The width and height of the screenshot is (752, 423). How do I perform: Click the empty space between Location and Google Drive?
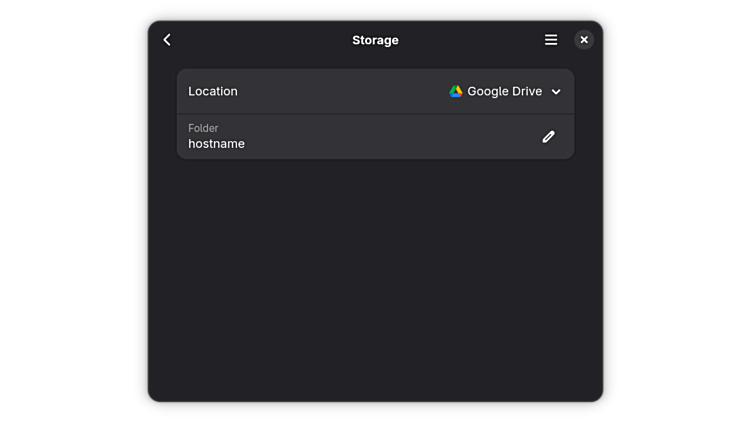pyautogui.click(x=340, y=91)
